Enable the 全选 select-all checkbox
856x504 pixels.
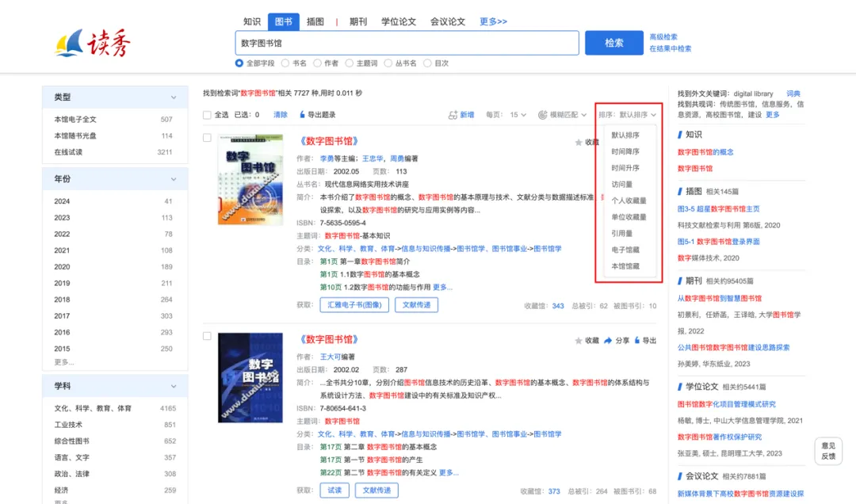[206, 115]
